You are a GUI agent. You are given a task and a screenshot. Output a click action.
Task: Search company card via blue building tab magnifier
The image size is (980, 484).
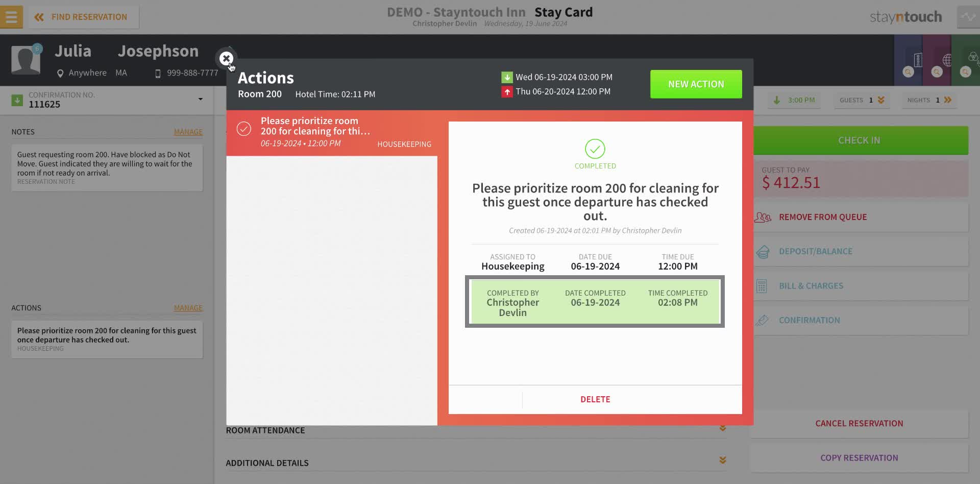point(908,72)
